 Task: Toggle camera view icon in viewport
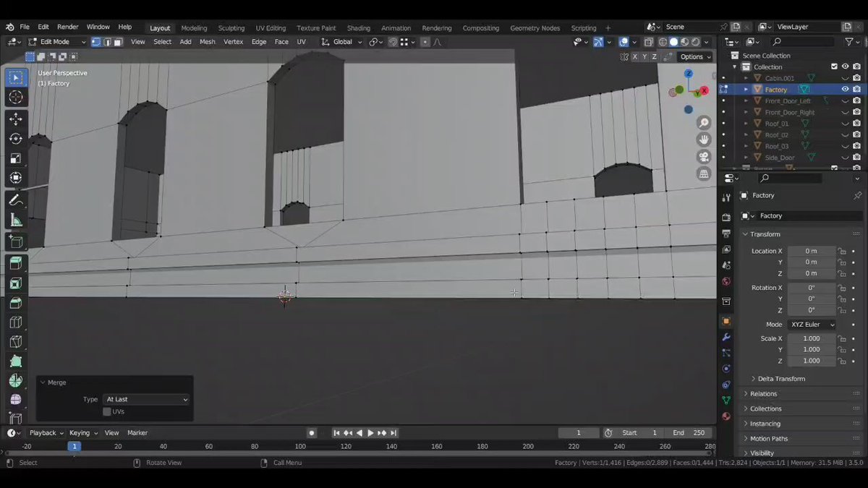point(703,157)
